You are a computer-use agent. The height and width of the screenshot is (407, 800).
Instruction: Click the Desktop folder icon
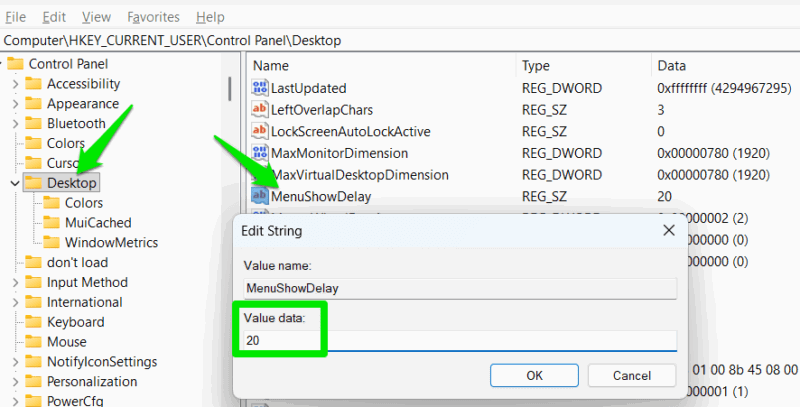(x=33, y=183)
